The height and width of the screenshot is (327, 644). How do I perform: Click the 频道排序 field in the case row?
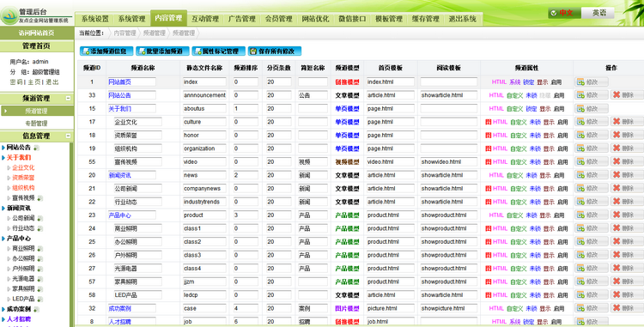(x=246, y=308)
